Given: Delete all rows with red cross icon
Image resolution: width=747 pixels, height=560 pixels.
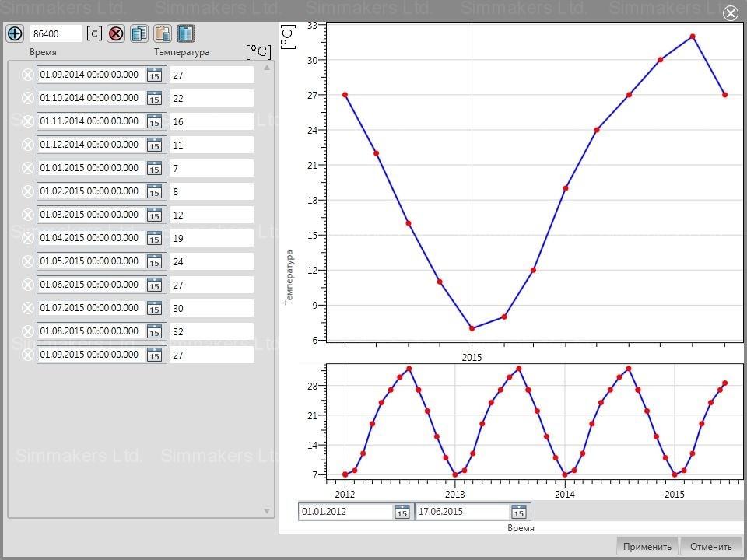Looking at the screenshot, I should 116,33.
